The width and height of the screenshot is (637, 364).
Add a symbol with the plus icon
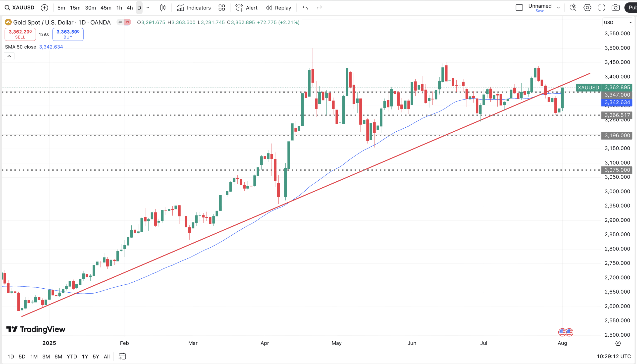tap(44, 8)
